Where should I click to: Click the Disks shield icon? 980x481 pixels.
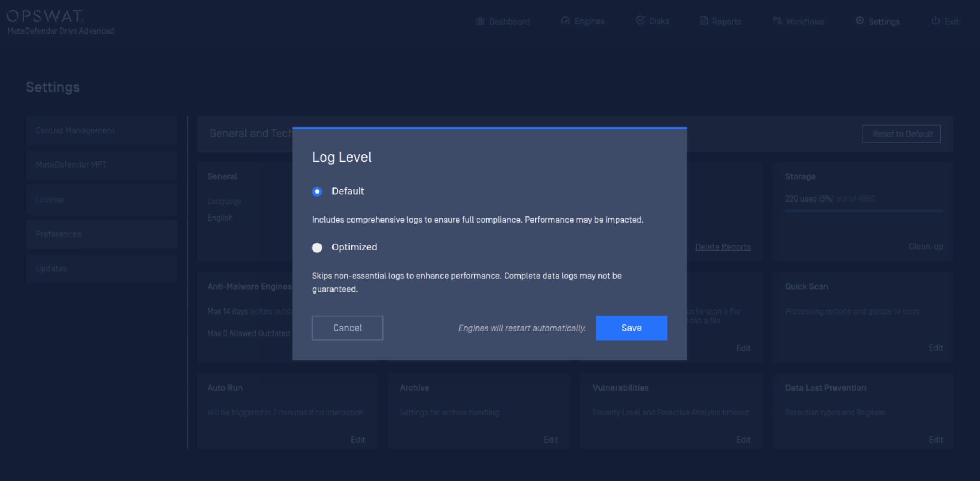click(x=640, y=21)
